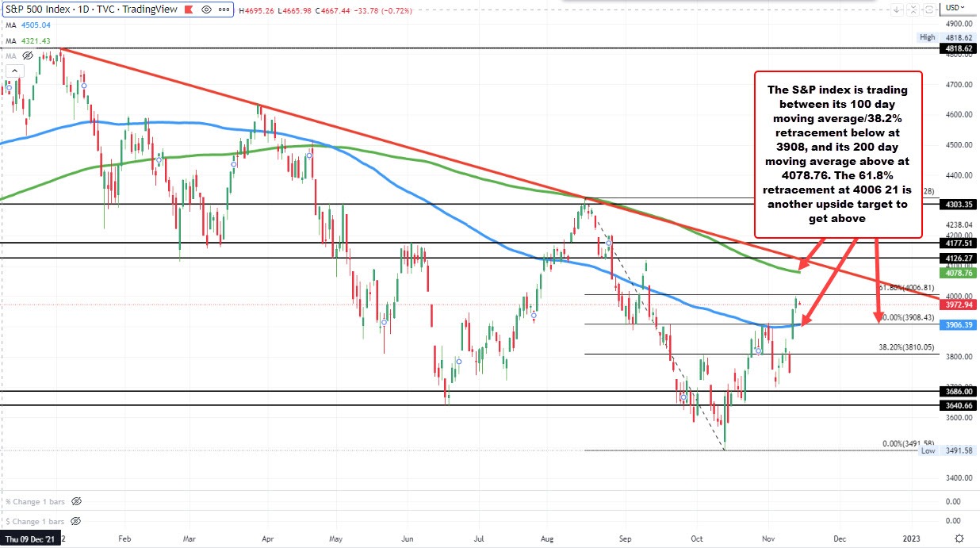Screen dimensions: 980x548
Task: Open chart settings gear at time axis corner
Action: click(959, 538)
